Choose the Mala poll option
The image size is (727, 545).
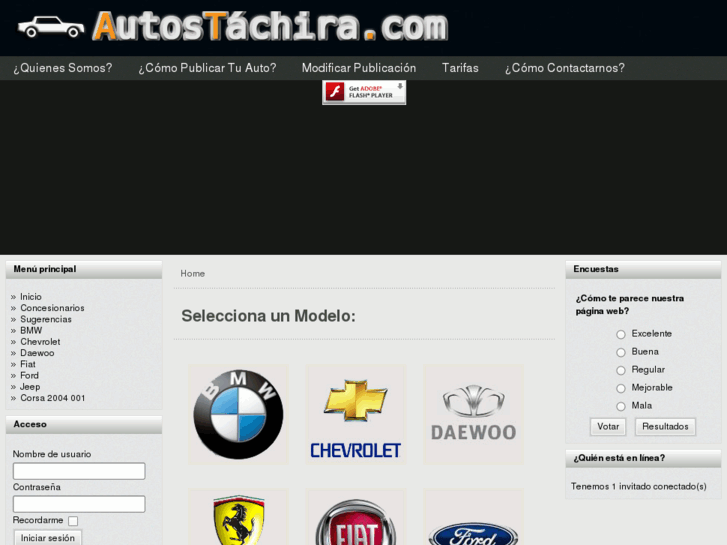621,406
